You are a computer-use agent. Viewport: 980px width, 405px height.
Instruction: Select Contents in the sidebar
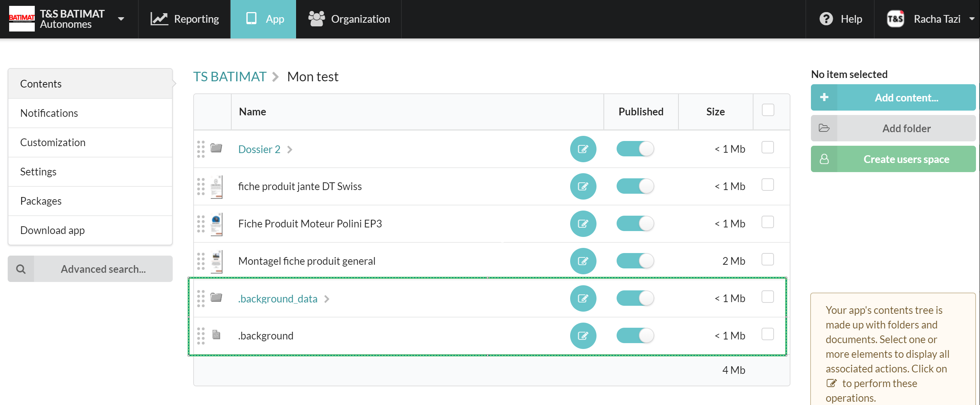click(x=90, y=84)
